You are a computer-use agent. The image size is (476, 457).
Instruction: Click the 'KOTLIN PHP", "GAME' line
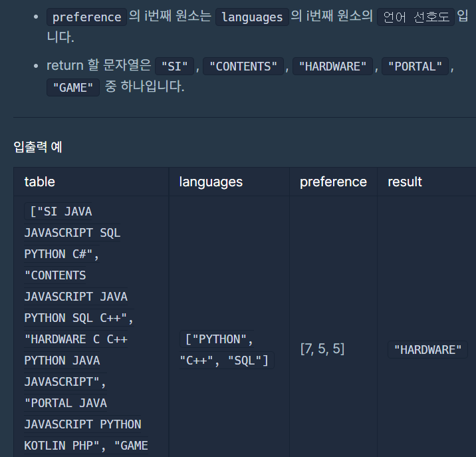[86, 446]
